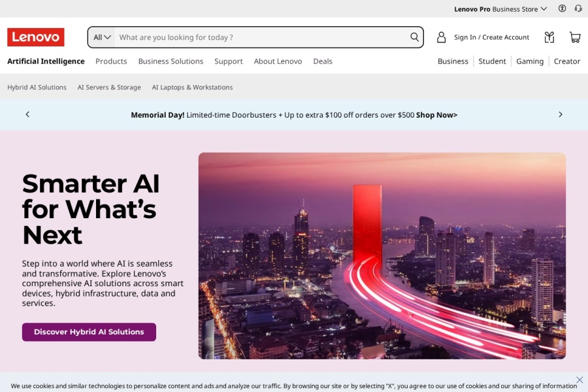
Task: Click Discover Hybrid AI Solutions button
Action: click(x=89, y=332)
